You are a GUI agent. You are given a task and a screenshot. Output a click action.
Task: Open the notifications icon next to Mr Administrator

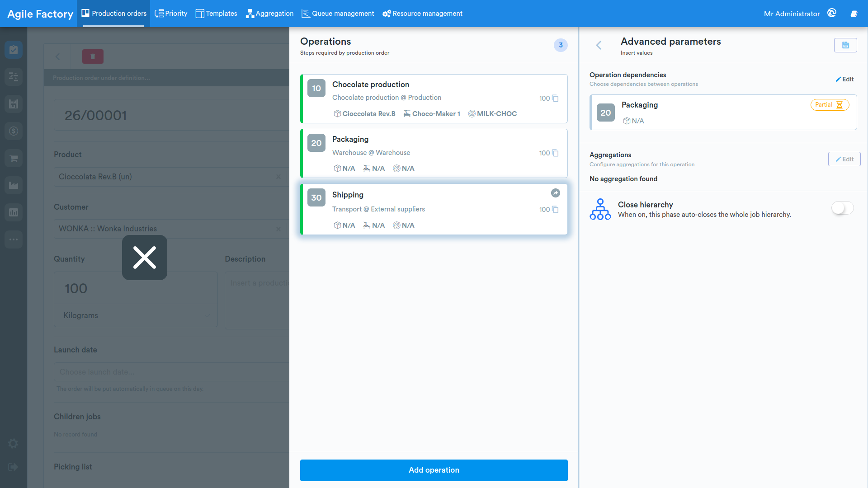tap(832, 13)
